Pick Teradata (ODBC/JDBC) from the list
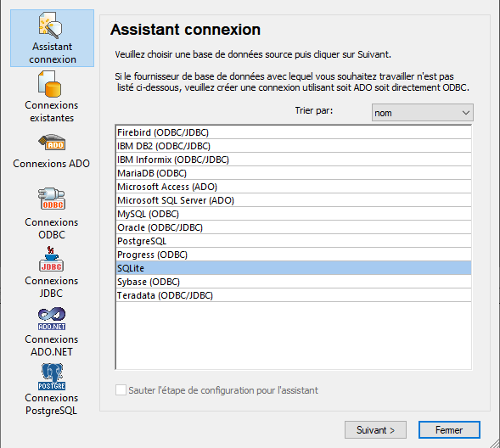The height and width of the screenshot is (448, 500). pos(294,295)
